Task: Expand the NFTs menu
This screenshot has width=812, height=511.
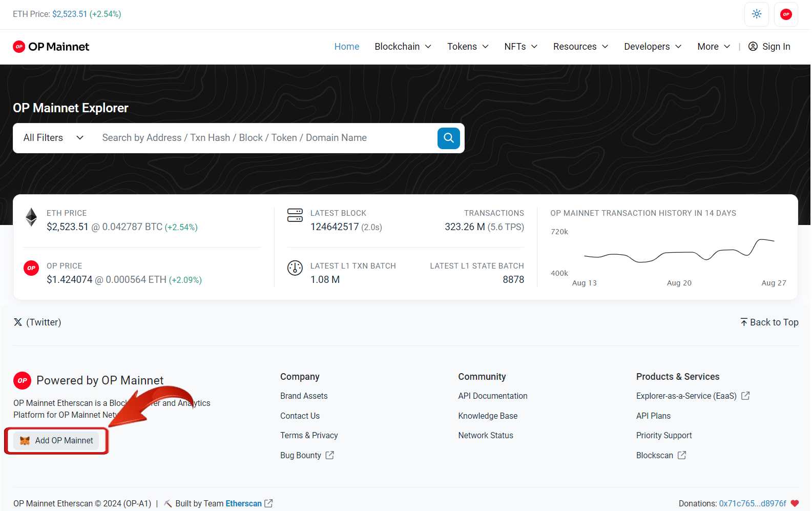Action: (521, 47)
